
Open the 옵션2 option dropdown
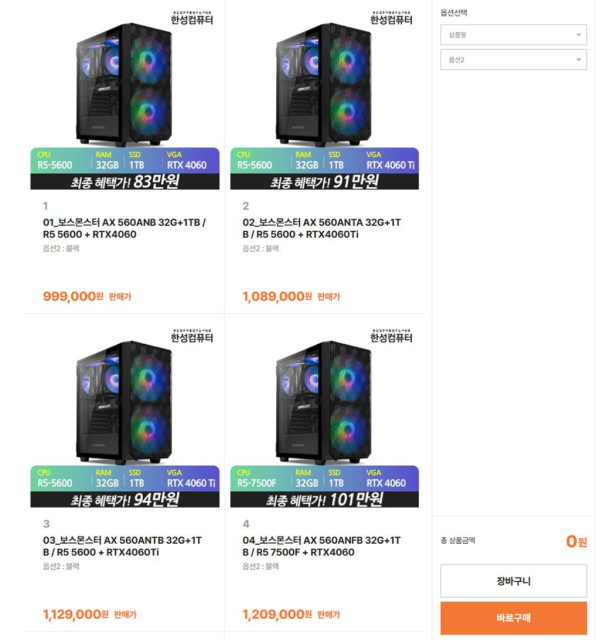pyautogui.click(x=513, y=60)
